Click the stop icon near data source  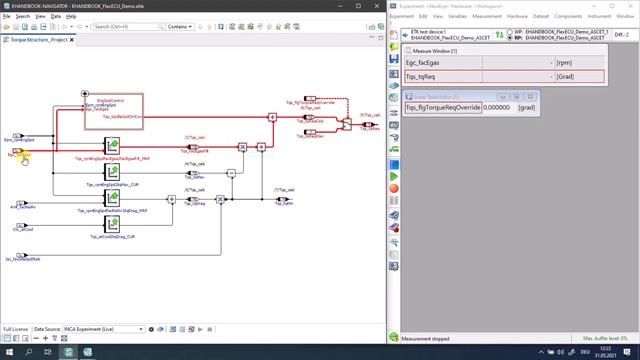[210, 329]
